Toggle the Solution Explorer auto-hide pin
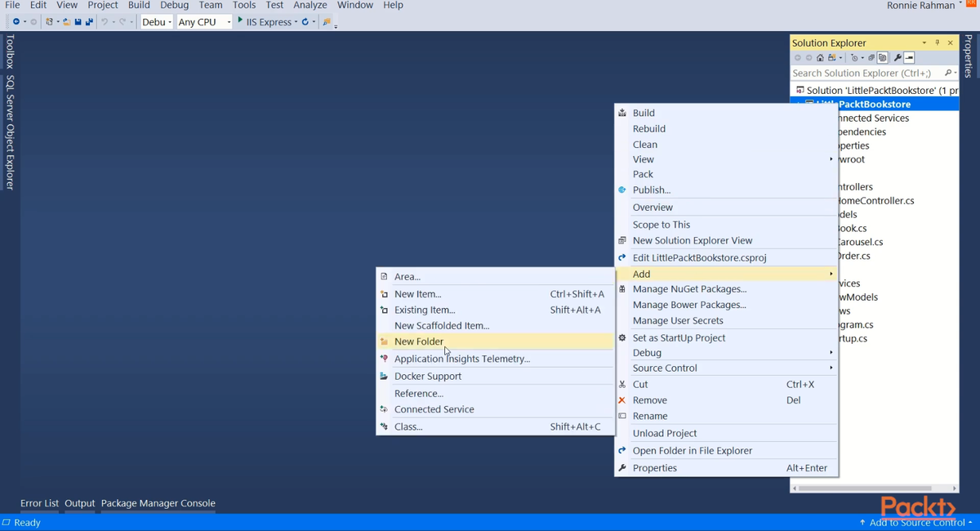Viewport: 980px width, 531px height. (x=938, y=42)
